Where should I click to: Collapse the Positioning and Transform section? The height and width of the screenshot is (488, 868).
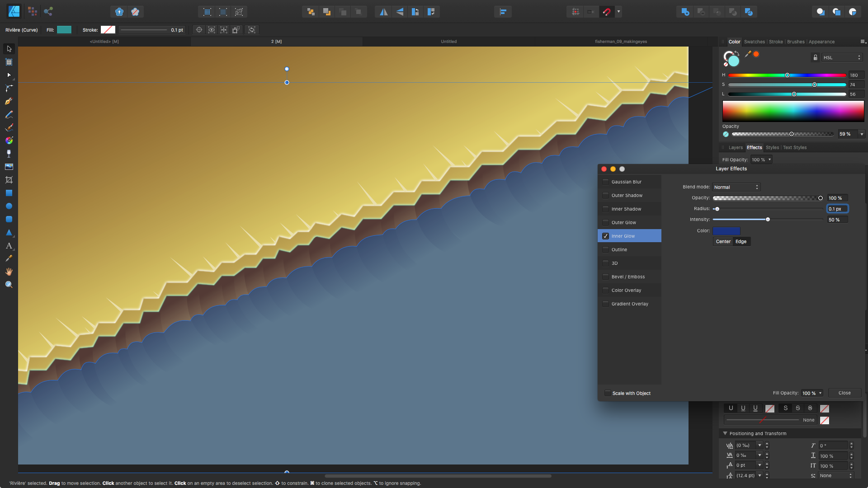725,433
